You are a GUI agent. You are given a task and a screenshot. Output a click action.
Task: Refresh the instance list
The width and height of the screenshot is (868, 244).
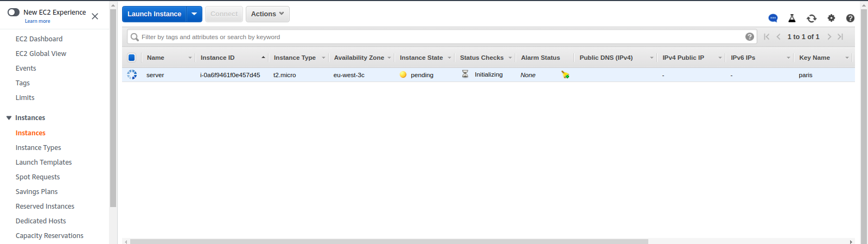pos(812,18)
